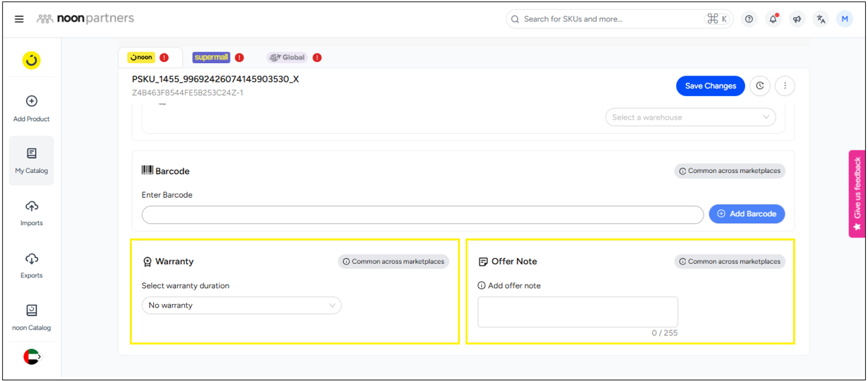
Task: Click the help question mark icon
Action: point(749,19)
